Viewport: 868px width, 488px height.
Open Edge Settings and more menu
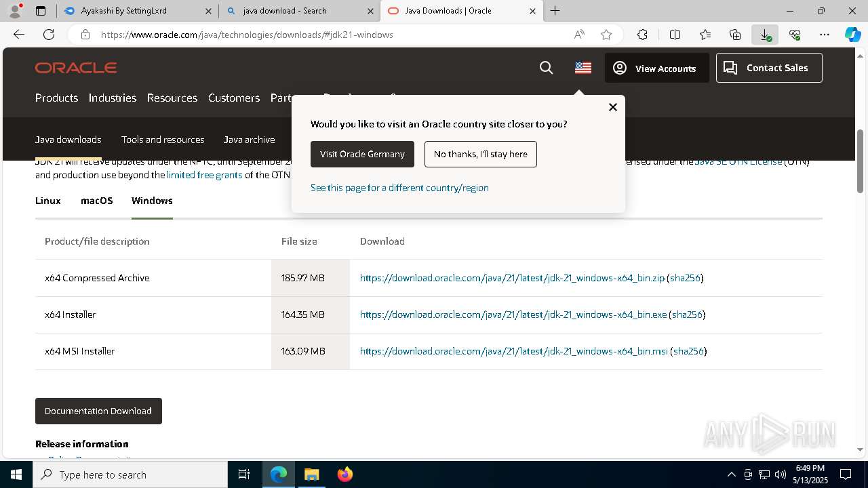tap(825, 35)
